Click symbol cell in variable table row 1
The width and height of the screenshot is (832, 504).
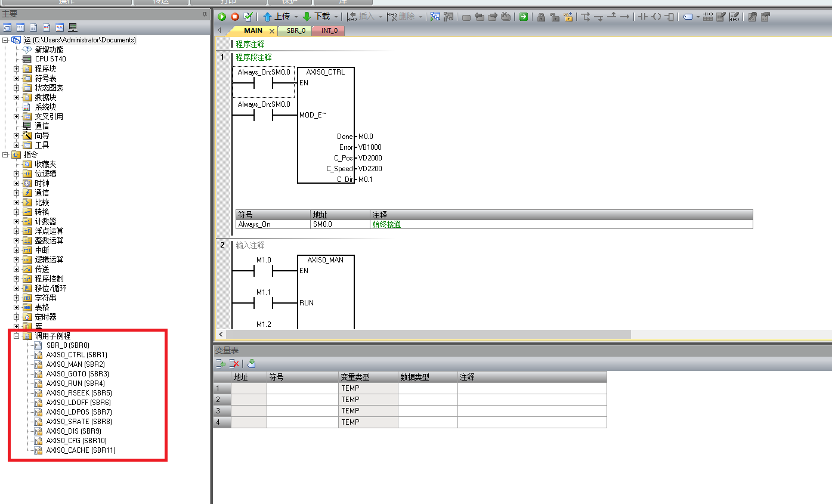click(302, 388)
